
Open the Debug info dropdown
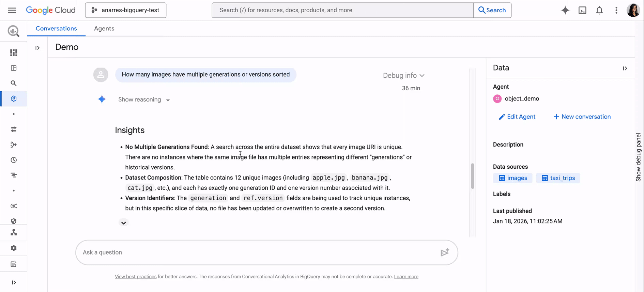[x=404, y=75]
